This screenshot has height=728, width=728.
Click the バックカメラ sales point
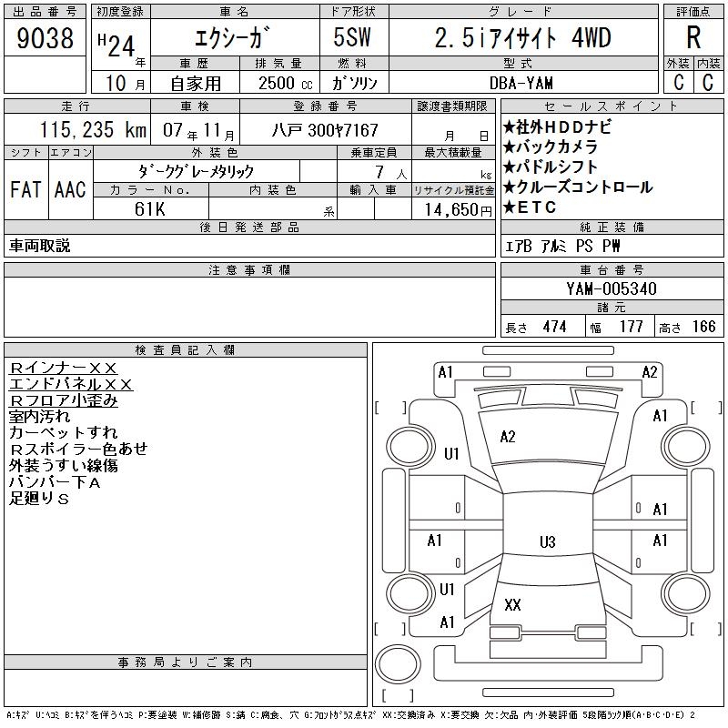tap(551, 147)
